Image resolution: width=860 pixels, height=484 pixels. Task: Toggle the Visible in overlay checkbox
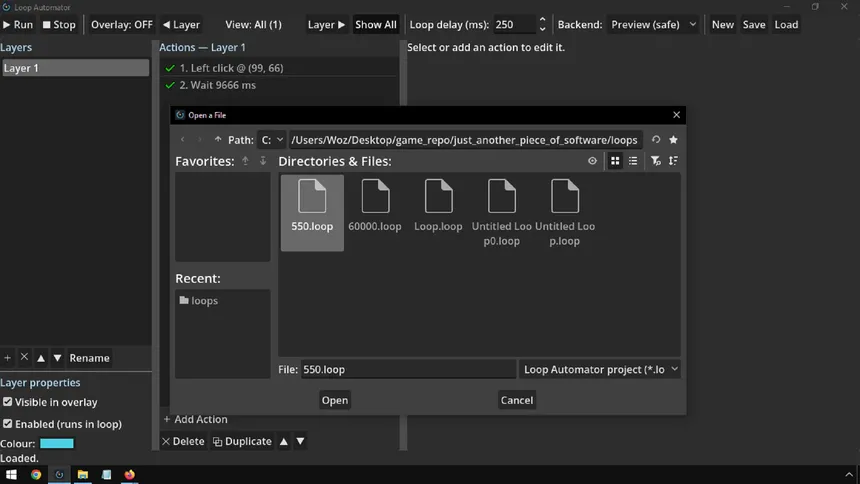(8, 402)
